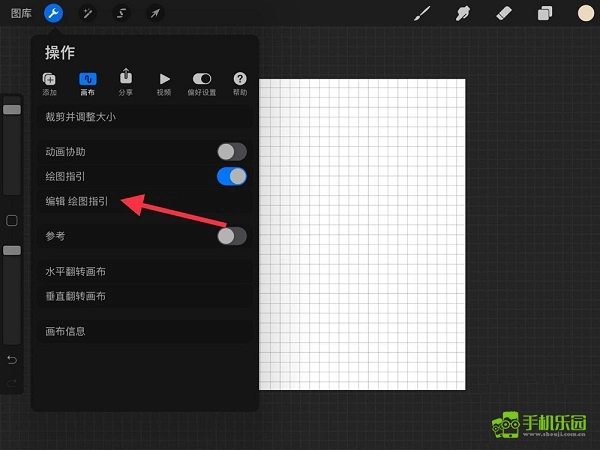Toggle the 参考 switch on
This screenshot has width=600, height=450.
231,236
